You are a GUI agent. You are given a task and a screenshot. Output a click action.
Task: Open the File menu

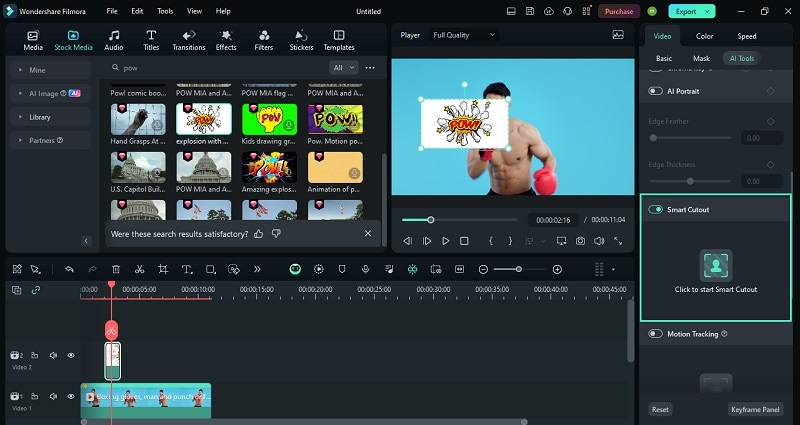tap(112, 11)
